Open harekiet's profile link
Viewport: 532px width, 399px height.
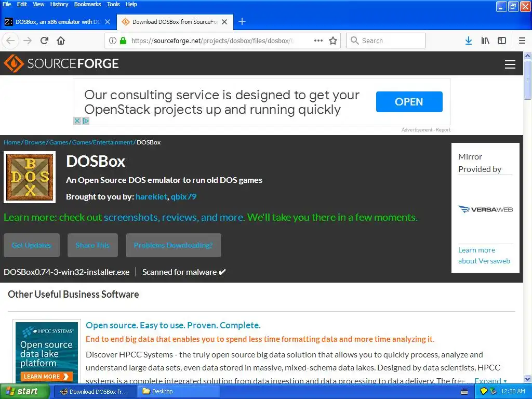pyautogui.click(x=151, y=196)
